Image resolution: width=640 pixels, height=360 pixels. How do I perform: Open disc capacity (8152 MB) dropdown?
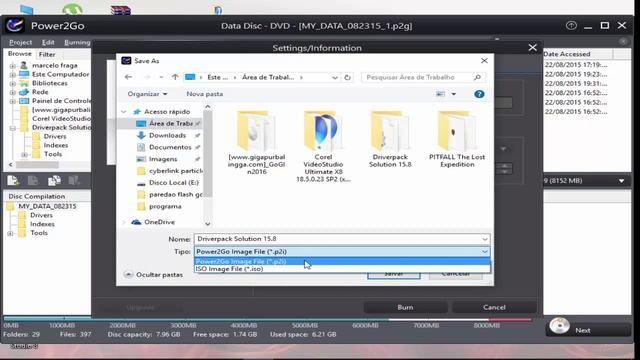pos(621,180)
